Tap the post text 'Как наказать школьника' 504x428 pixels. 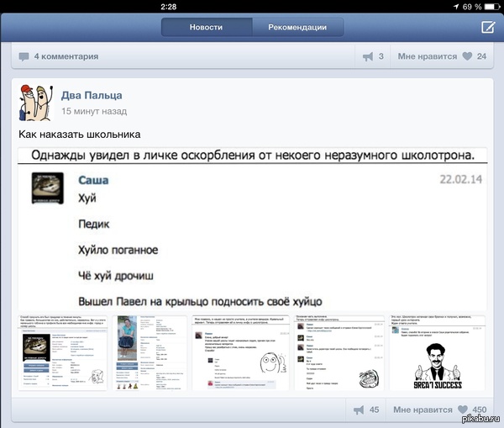[80, 135]
